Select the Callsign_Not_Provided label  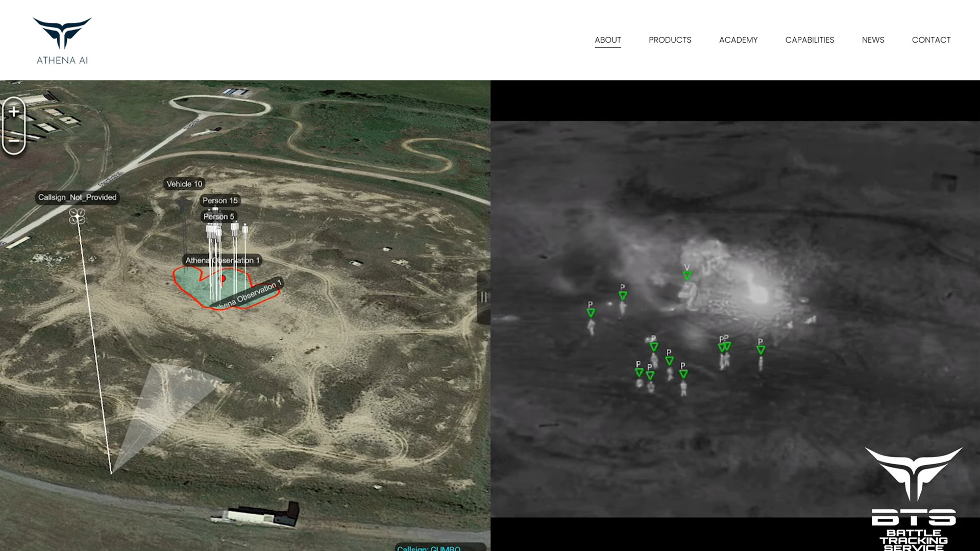coord(77,197)
